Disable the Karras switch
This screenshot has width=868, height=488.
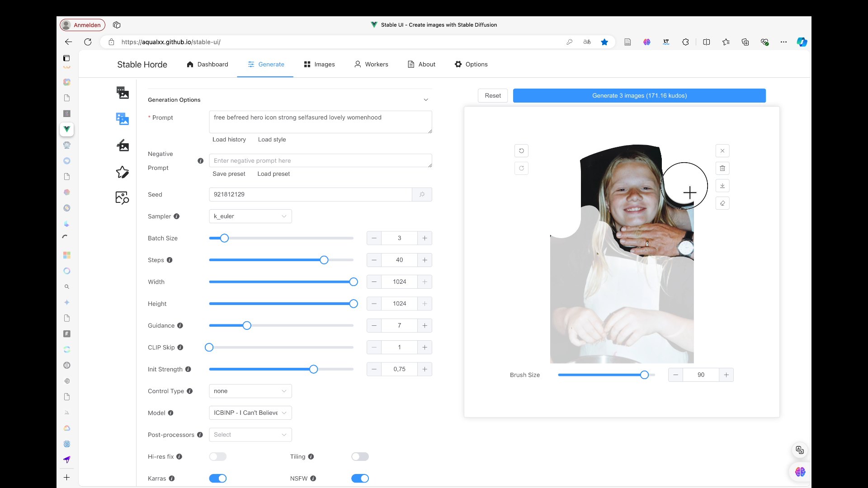218,479
